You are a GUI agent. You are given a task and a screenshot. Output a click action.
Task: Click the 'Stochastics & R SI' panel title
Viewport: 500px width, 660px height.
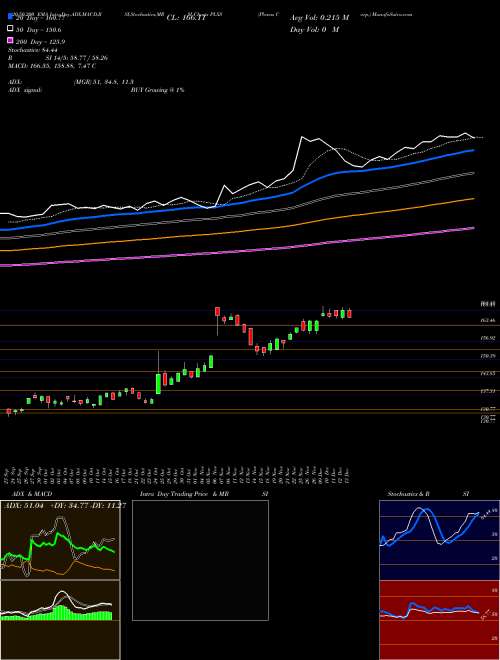coord(428,494)
